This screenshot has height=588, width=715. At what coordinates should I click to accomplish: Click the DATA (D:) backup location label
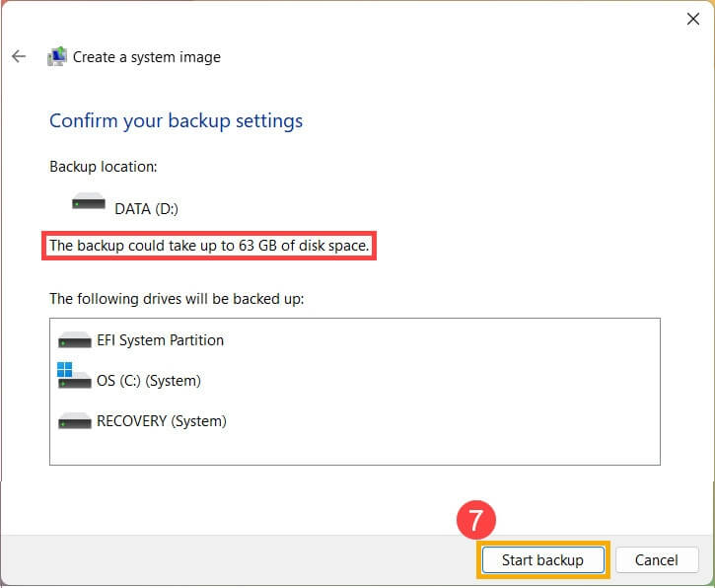point(146,208)
